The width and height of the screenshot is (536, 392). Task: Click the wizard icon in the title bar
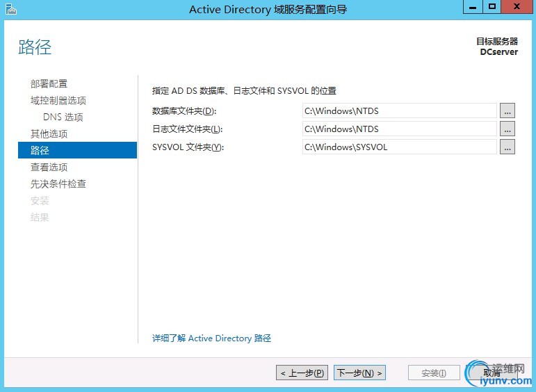(11, 9)
